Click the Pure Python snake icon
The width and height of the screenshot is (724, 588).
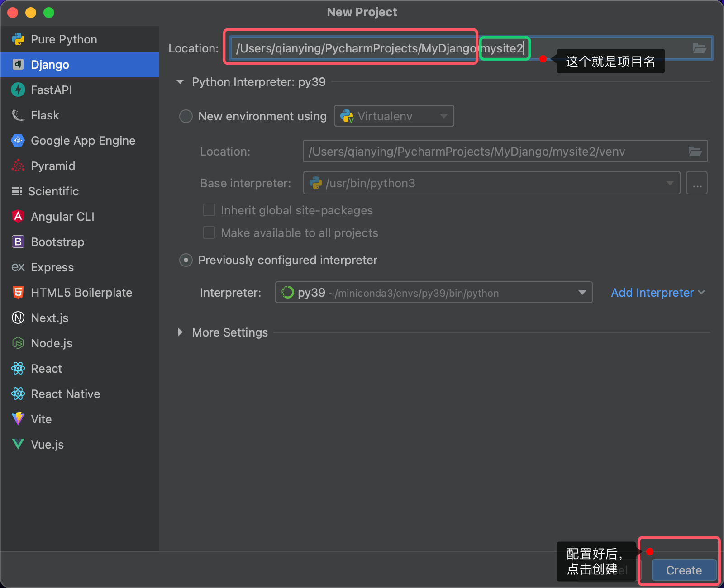coord(18,39)
